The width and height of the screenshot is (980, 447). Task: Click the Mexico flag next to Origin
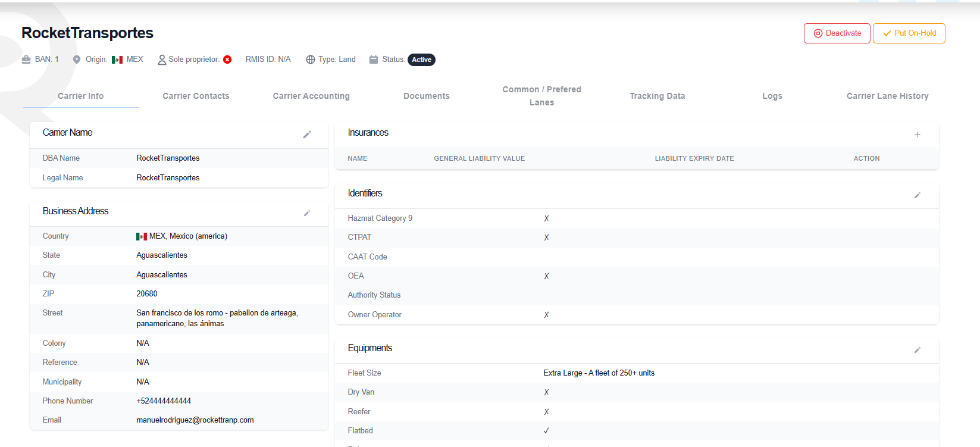[117, 60]
